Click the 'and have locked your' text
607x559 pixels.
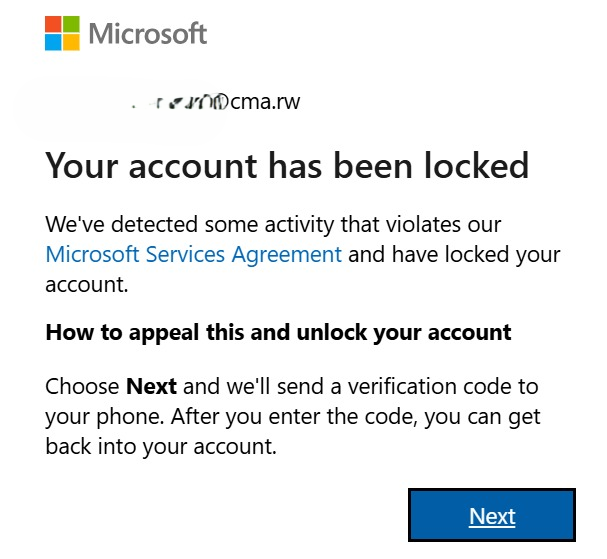pos(454,255)
